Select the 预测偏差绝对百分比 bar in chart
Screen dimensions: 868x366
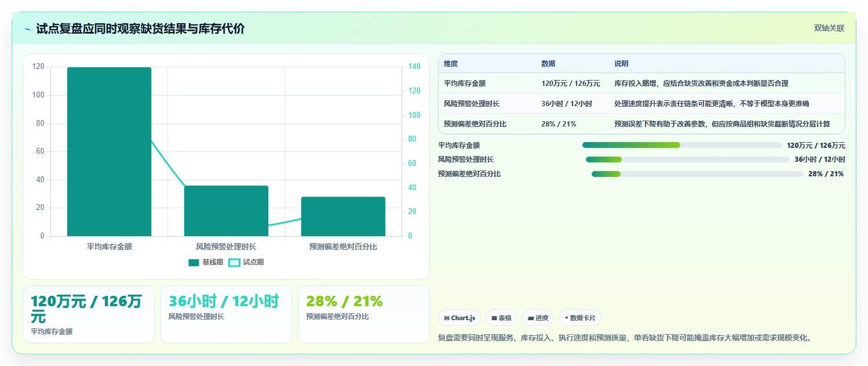[x=343, y=216]
